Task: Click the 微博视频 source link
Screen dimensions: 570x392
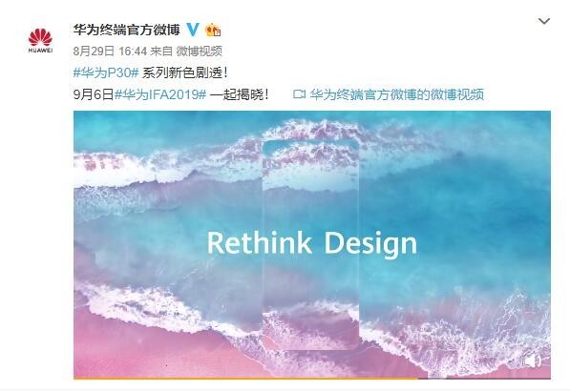Action: [x=200, y=52]
